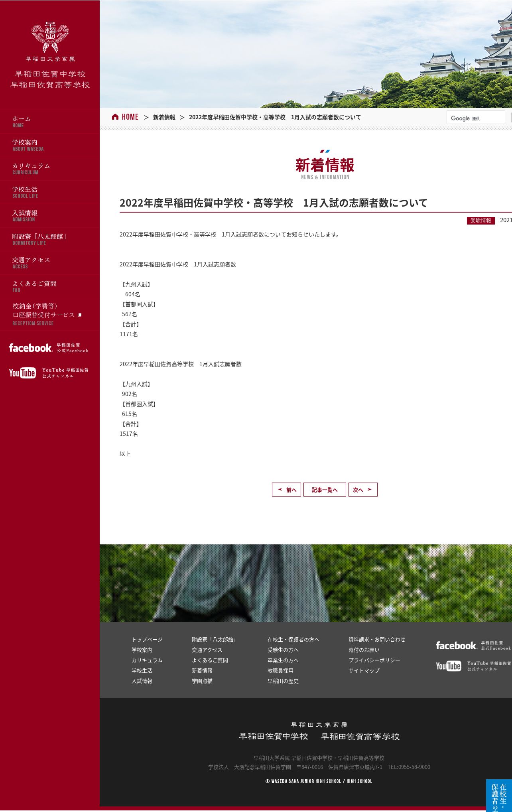Click HOME breadcrumb text

point(130,117)
